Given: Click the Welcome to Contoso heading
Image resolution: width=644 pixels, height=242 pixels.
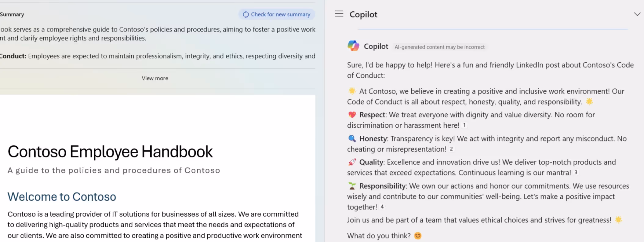Looking at the screenshot, I should [62, 197].
